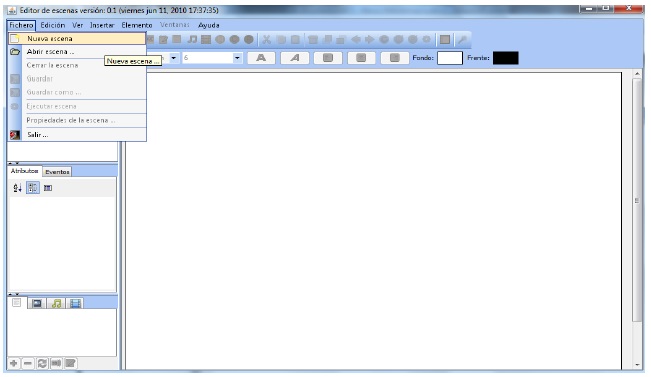The width and height of the screenshot is (651, 377).
Task: Sort attributes alphabetically with the A-Z icon
Action: tap(17, 188)
